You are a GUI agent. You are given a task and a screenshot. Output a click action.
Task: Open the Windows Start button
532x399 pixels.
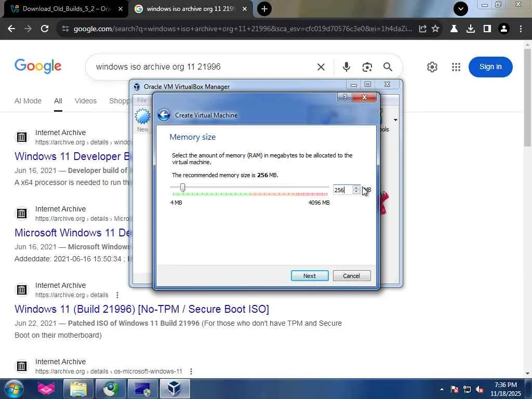(14, 389)
